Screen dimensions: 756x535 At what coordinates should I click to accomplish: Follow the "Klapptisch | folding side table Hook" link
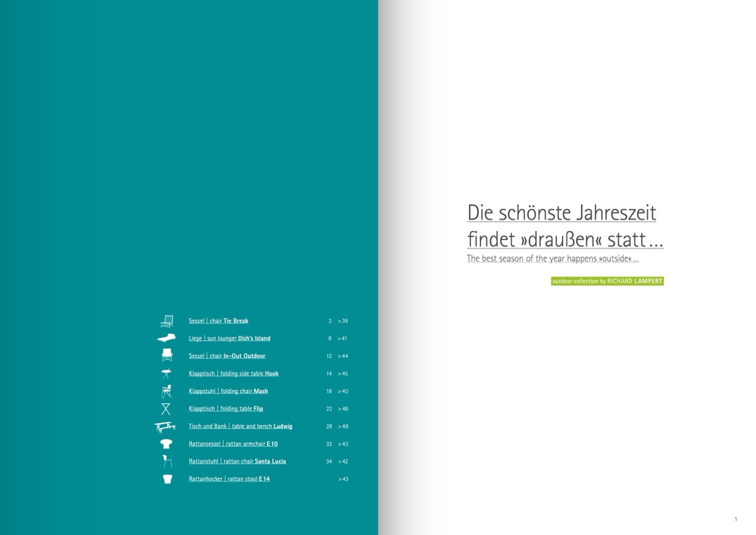pos(233,374)
